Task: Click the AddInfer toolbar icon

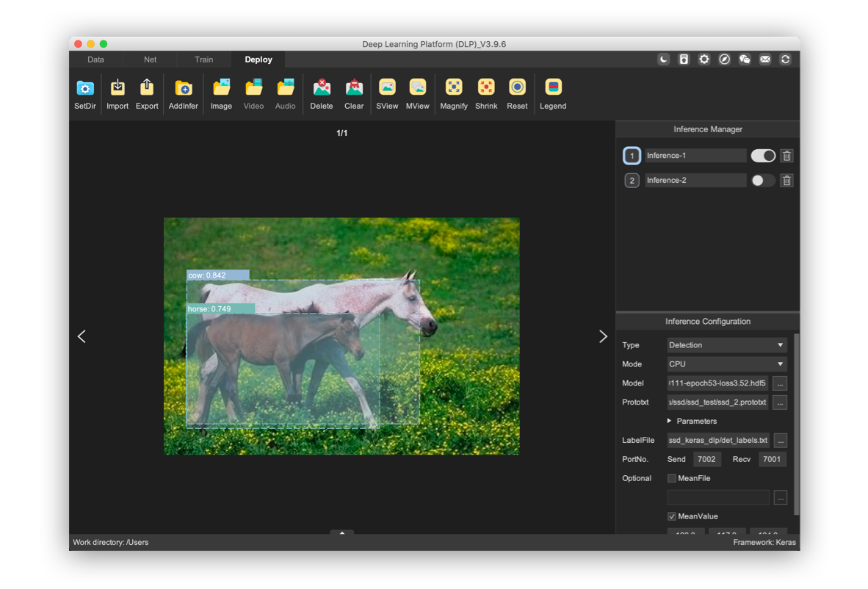Action: (x=183, y=88)
